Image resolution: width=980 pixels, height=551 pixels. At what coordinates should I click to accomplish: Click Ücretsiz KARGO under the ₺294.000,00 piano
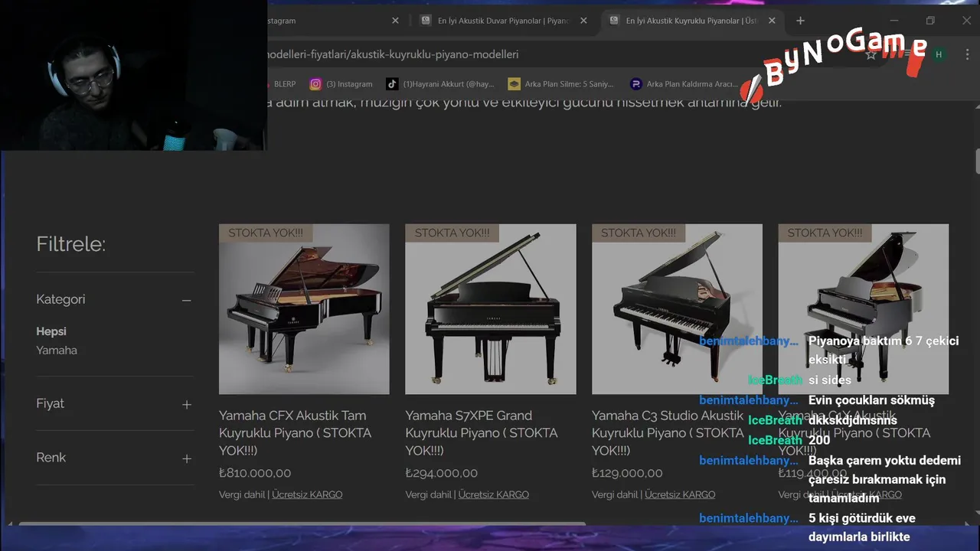[x=494, y=495]
